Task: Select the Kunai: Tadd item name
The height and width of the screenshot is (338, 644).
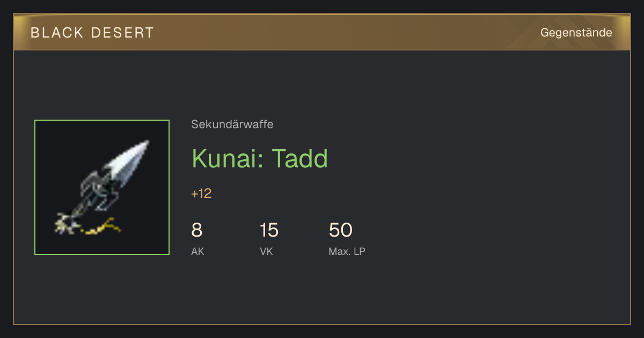Action: [x=260, y=159]
